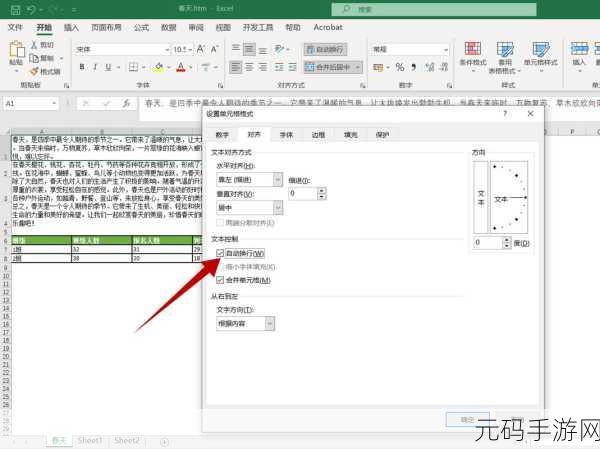The height and width of the screenshot is (449, 600).
Task: Click the Undo arrow in title bar
Action: pos(31,9)
